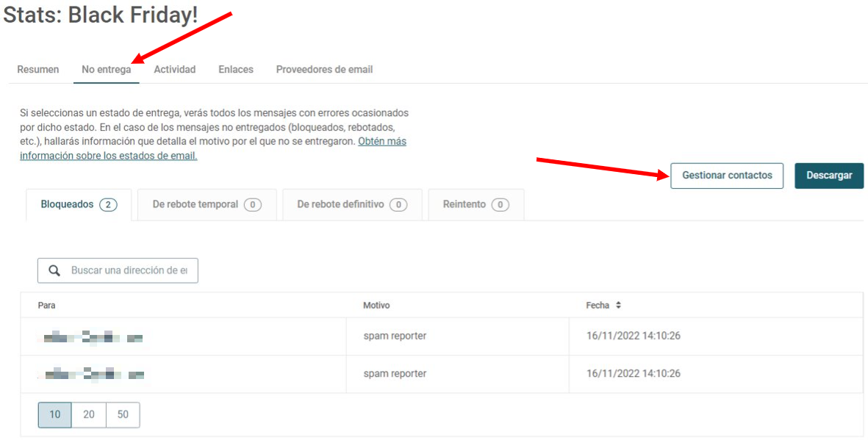Viewport: 868px width, 440px height.
Task: Click the Gestionar contactos button
Action: [x=727, y=176]
